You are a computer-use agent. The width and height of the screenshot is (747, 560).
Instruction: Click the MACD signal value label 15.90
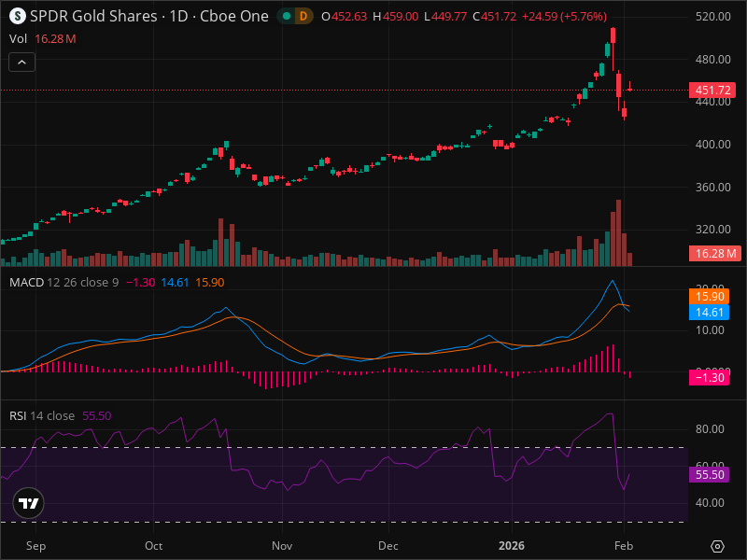(710, 296)
